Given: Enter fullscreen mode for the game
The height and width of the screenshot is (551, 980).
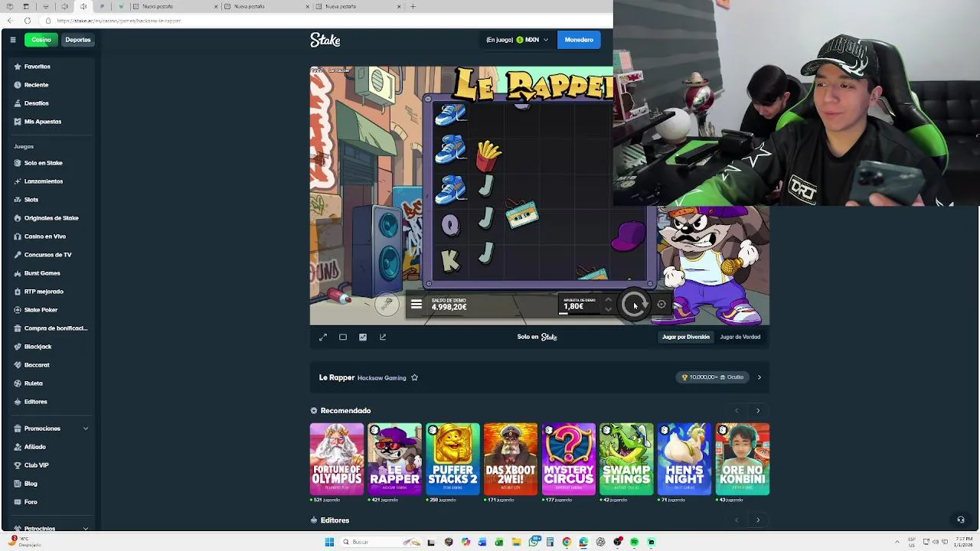Looking at the screenshot, I should [323, 337].
